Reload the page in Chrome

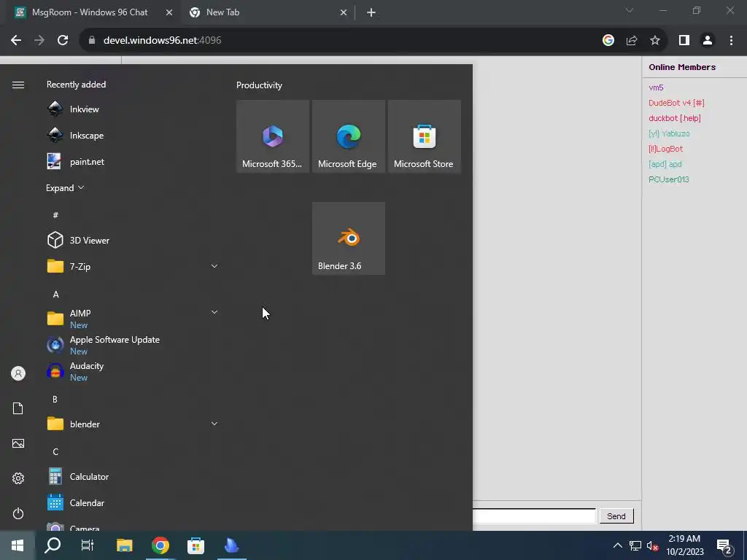(x=63, y=40)
